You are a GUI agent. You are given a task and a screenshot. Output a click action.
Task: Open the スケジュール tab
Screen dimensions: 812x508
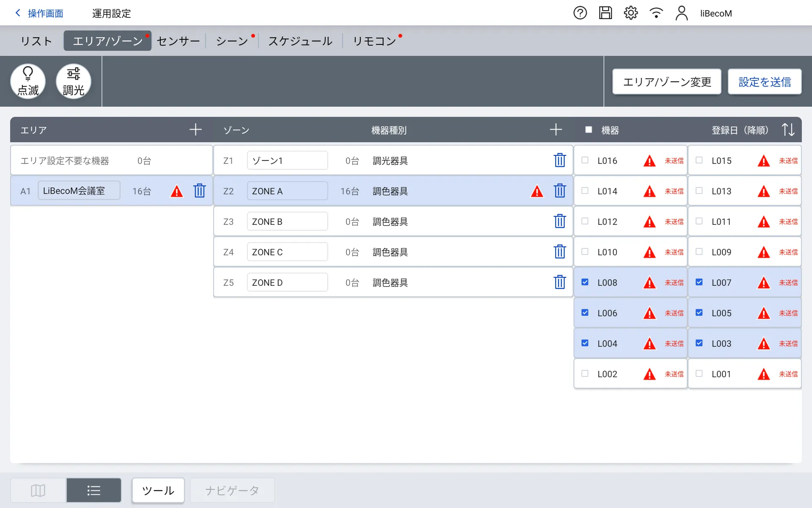coord(300,41)
